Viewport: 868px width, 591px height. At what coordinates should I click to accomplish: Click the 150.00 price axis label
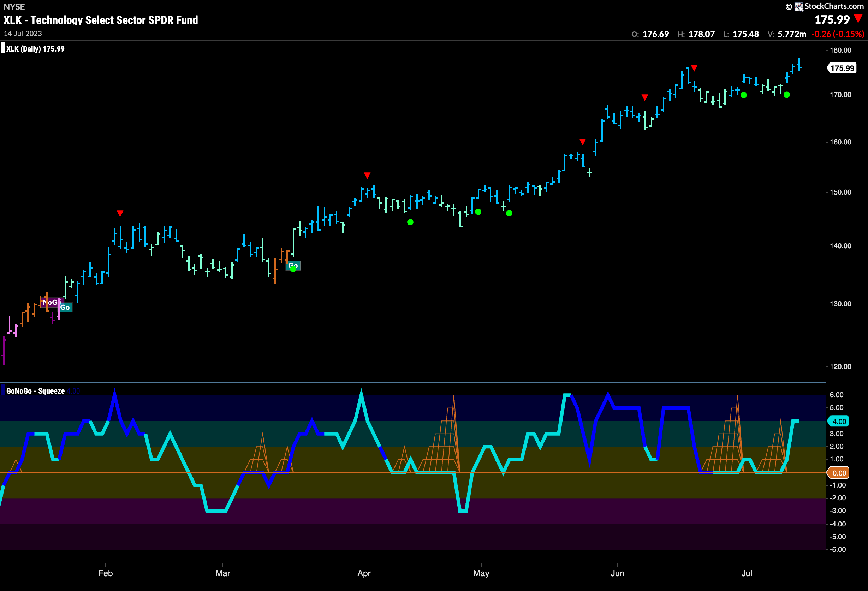(x=840, y=192)
